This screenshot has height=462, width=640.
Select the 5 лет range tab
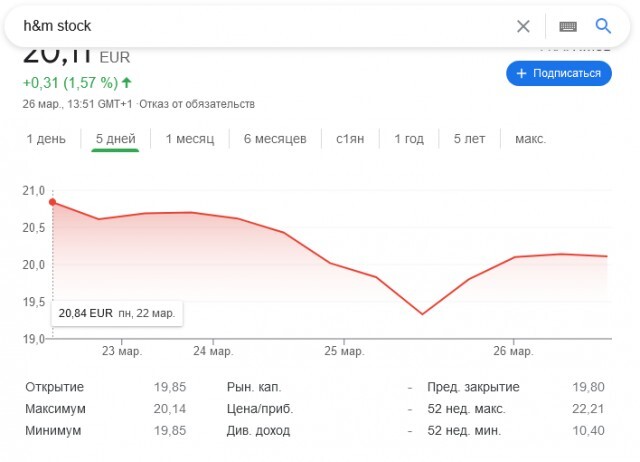click(x=469, y=139)
